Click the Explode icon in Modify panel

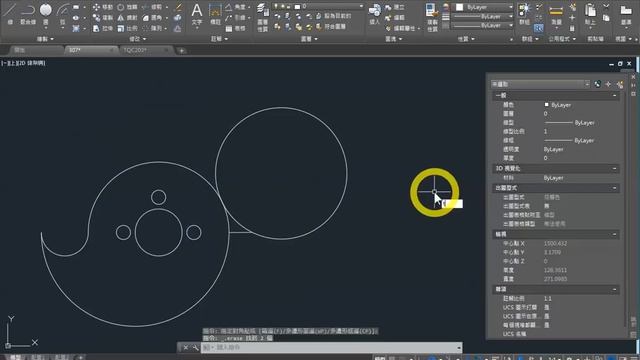pyautogui.click(x=178, y=18)
